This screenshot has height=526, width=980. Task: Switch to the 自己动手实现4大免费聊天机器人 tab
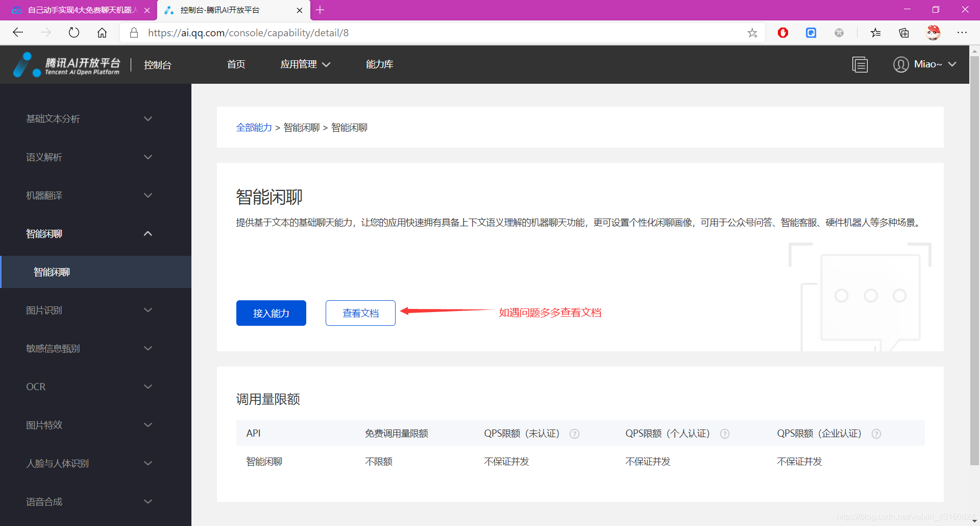coord(78,10)
